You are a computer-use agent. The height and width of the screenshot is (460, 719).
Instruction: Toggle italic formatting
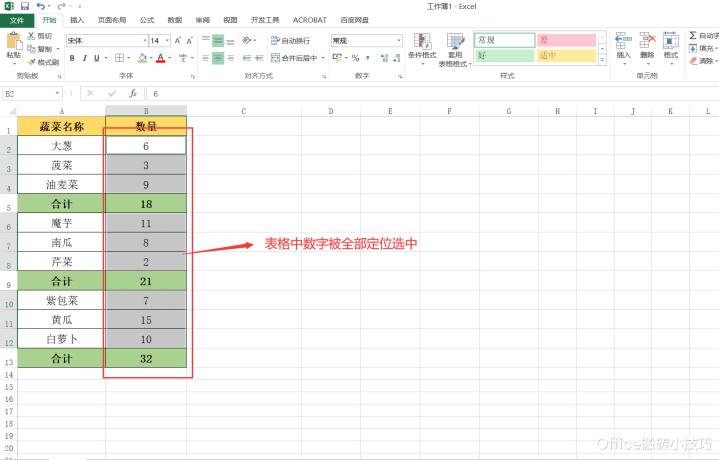pyautogui.click(x=84, y=58)
